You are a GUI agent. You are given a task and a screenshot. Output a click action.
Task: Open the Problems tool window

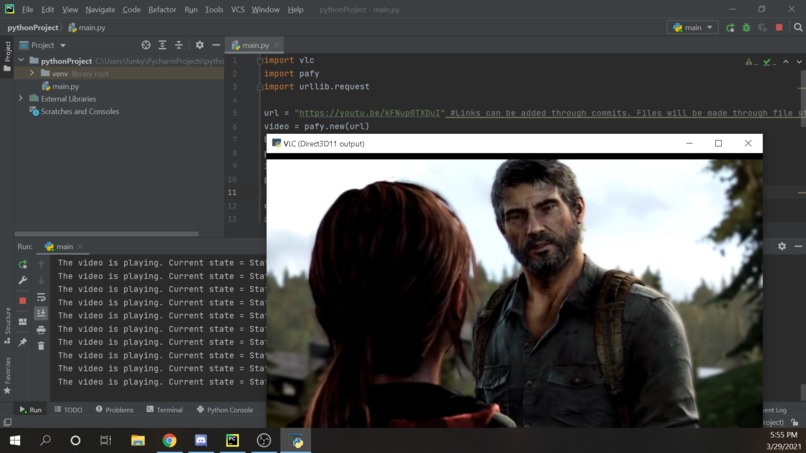[x=114, y=410]
